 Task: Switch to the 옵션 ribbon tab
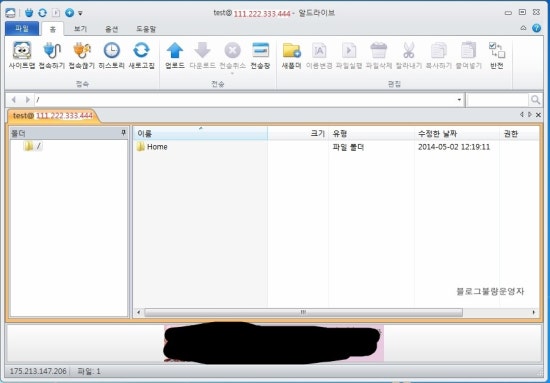point(112,29)
